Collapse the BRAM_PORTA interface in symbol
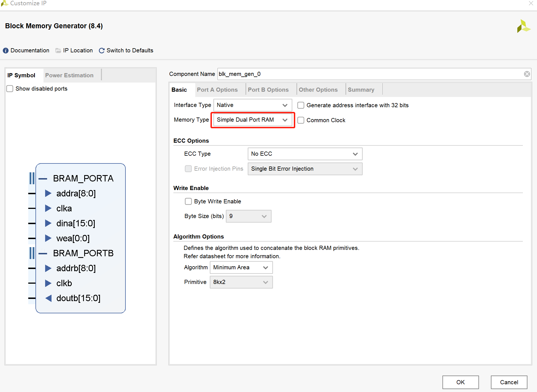 tap(43, 179)
